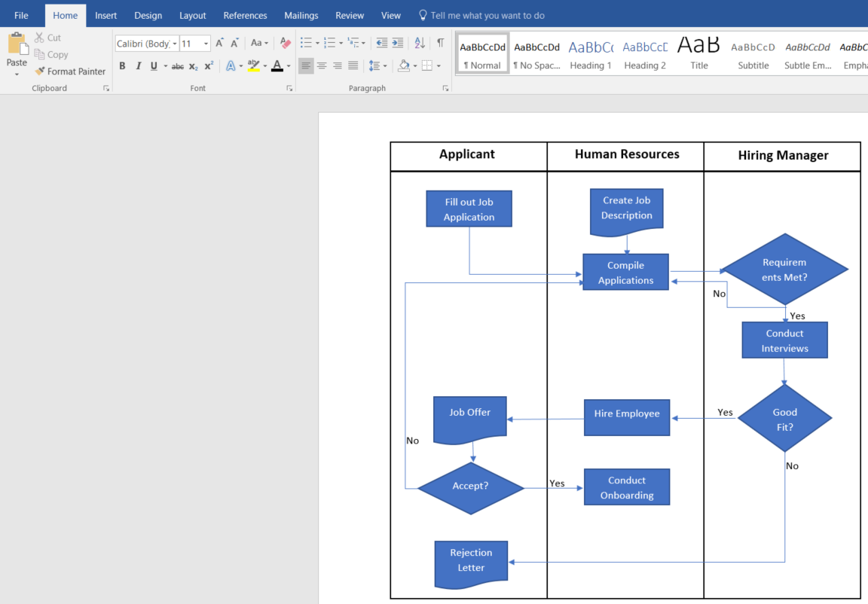Screen dimensions: 868x604
Task: Click the Tell me search field
Action: (x=487, y=15)
